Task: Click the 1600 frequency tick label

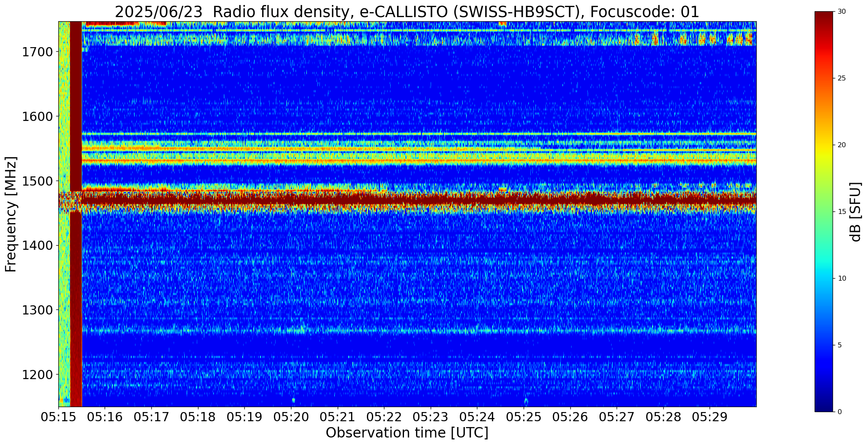Action: pyautogui.click(x=37, y=116)
